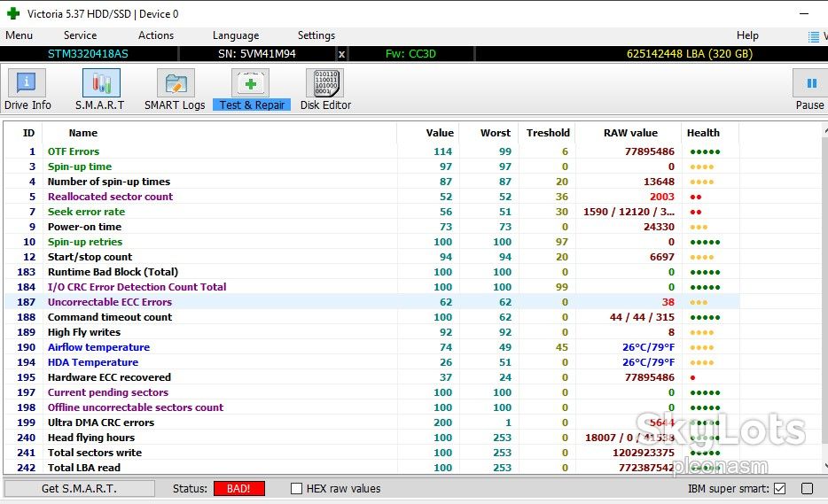Select I/O CRC Error Detection Count Total
The height and width of the screenshot is (504, 828).
(371, 287)
